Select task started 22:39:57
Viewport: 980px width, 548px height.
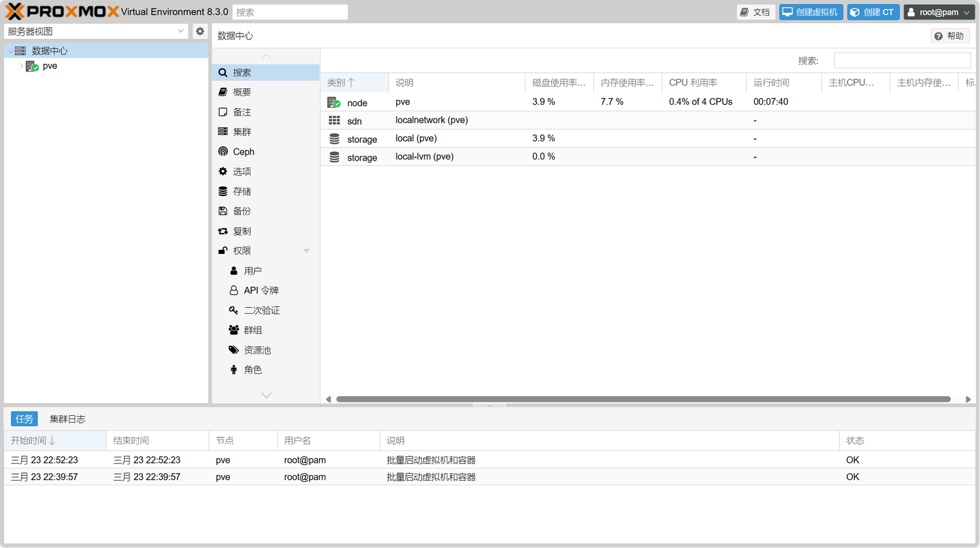[490, 477]
